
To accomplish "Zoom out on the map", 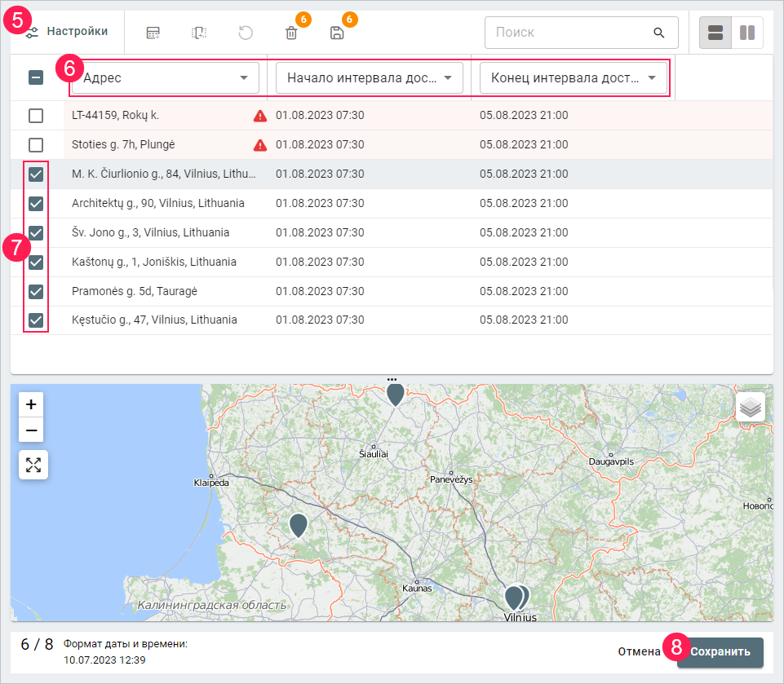I will point(31,430).
